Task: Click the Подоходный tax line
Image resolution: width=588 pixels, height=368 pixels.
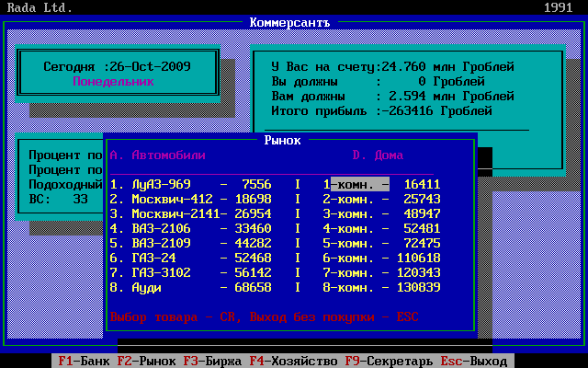Action: (65, 184)
